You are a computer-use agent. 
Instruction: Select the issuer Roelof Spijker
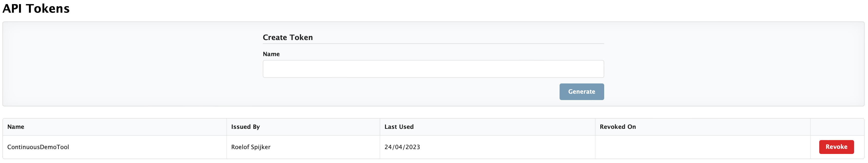[x=251, y=147]
